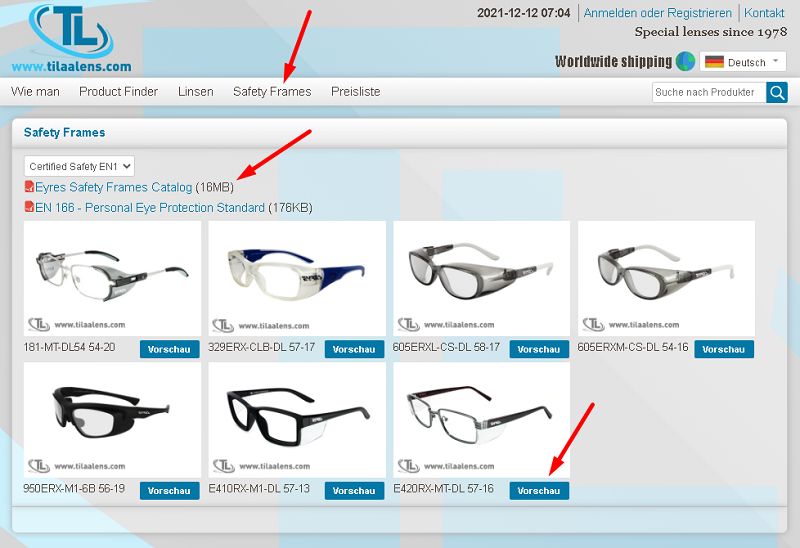The width and height of the screenshot is (800, 548).
Task: Click the Anmelden oder Registrieren link
Action: [x=658, y=13]
